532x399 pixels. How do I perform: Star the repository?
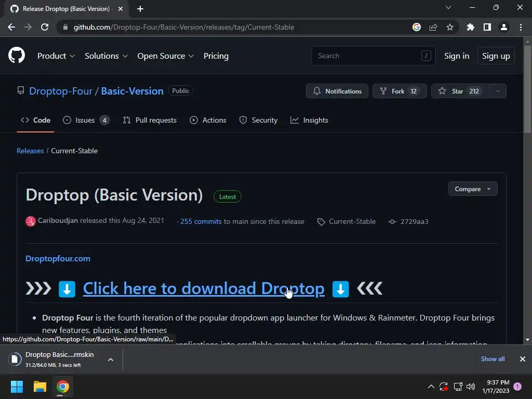click(460, 91)
